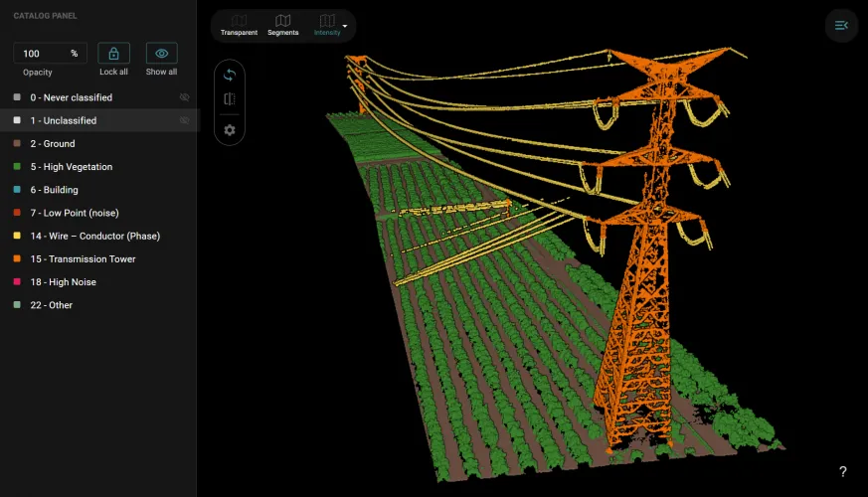Viewport: 868px width, 497px height.
Task: Select the Segments display mode
Action: 282,25
